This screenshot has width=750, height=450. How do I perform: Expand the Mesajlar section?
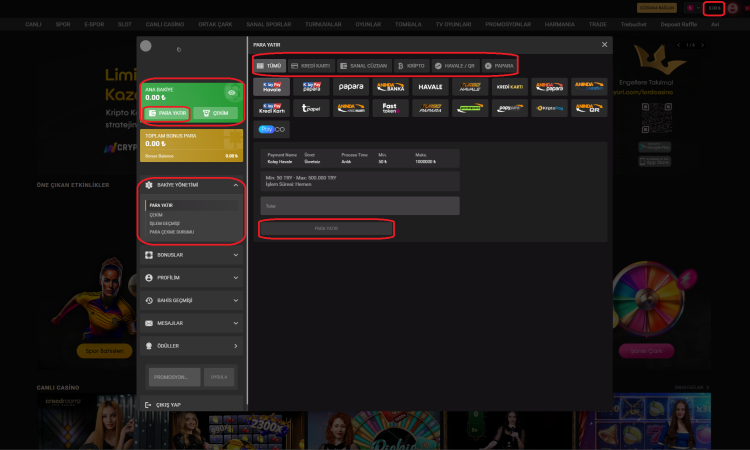click(191, 323)
